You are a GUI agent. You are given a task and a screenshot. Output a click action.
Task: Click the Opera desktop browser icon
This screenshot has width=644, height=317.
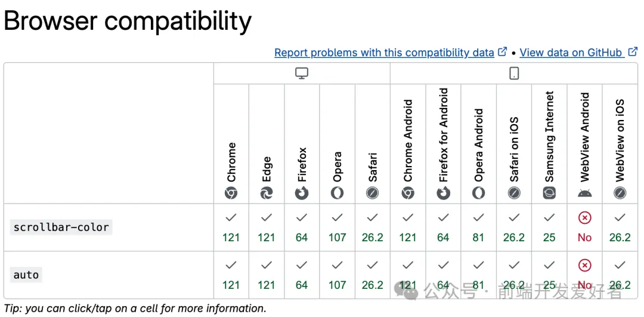coord(337,193)
